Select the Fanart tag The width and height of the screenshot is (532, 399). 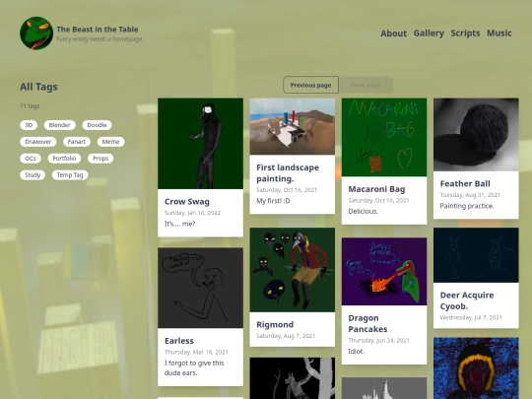pos(77,142)
